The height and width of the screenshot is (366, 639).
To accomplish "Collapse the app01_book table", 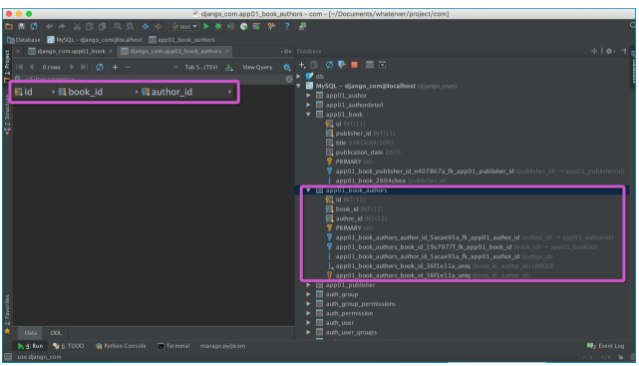I will [x=308, y=115].
